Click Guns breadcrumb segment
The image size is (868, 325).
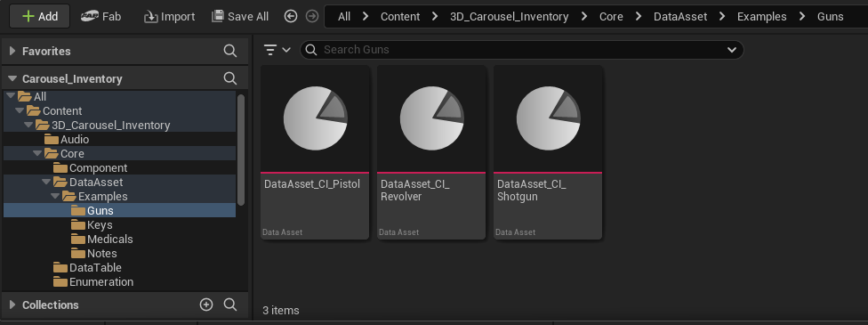pyautogui.click(x=831, y=17)
